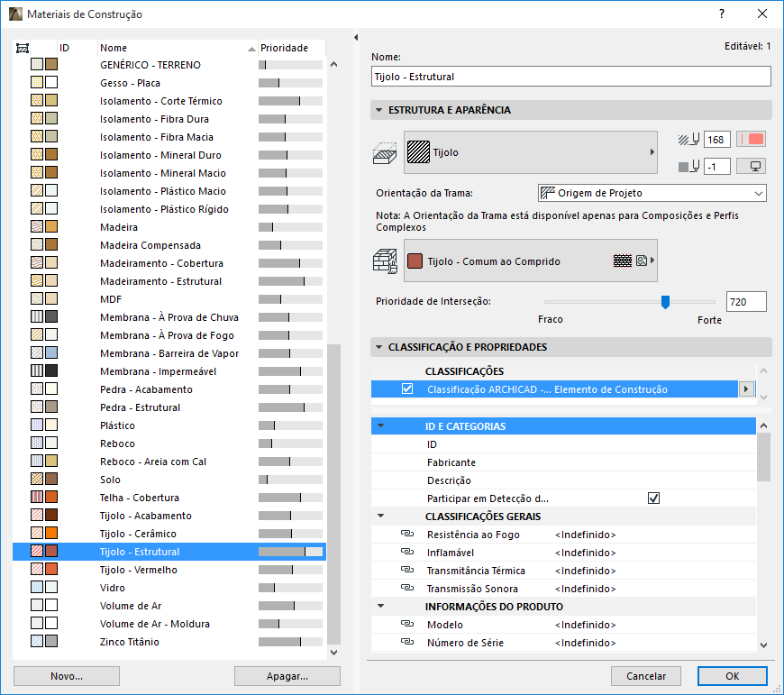This screenshot has height=695, width=784.
Task: Click the link icon next to Inflamável
Action: pyautogui.click(x=407, y=552)
